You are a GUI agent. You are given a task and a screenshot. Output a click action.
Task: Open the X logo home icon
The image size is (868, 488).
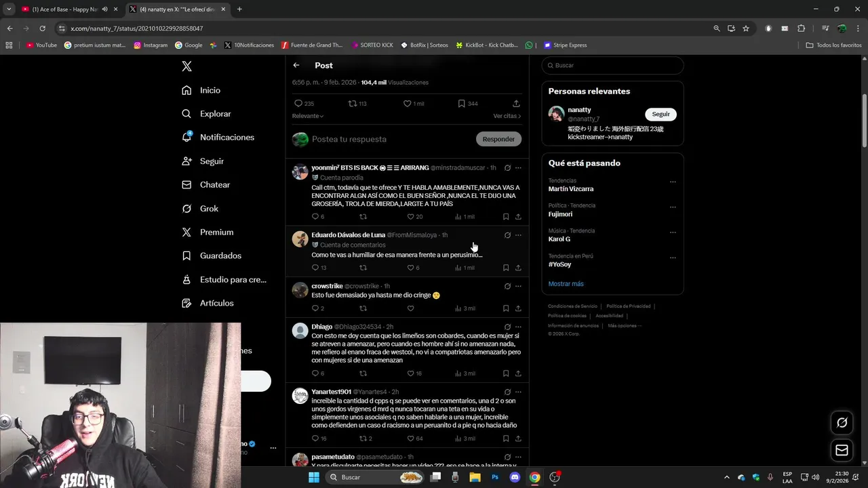coord(187,66)
